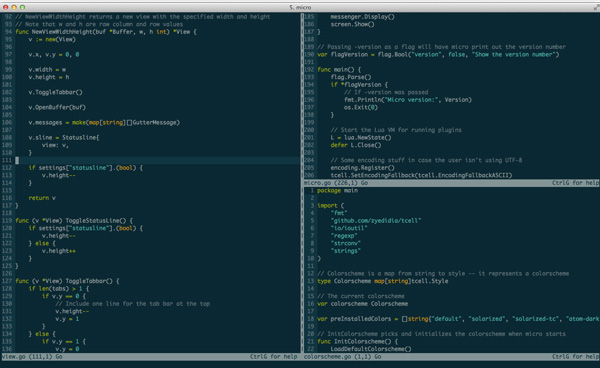Click "type Colorscheme map[string]tcell.Style" line
This screenshot has width=600, height=368.
383,281
